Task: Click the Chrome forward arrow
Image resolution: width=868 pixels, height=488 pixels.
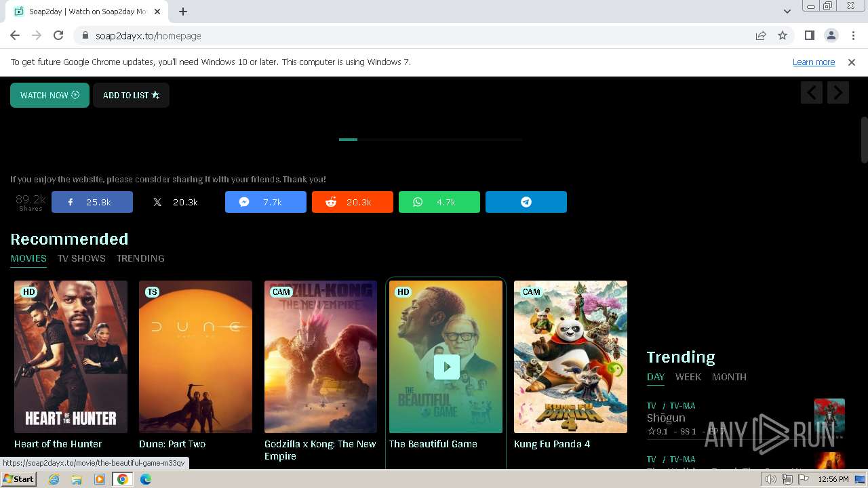Action: [37, 35]
